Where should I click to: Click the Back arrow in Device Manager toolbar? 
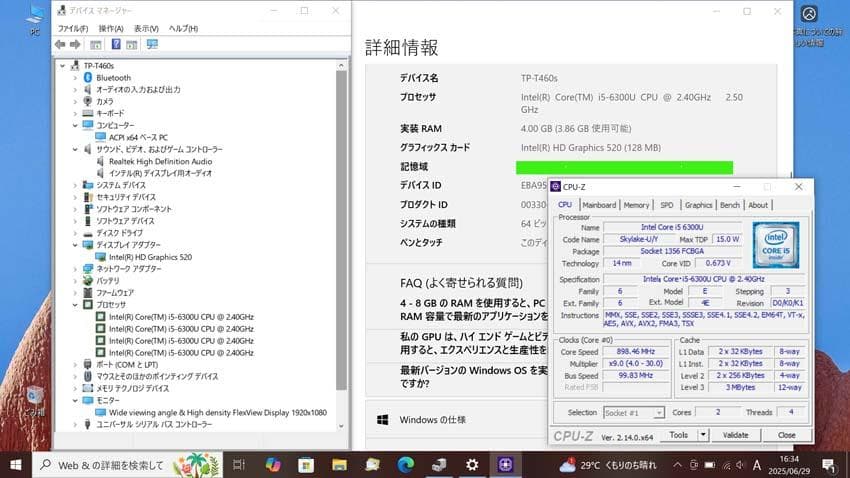tap(60, 44)
